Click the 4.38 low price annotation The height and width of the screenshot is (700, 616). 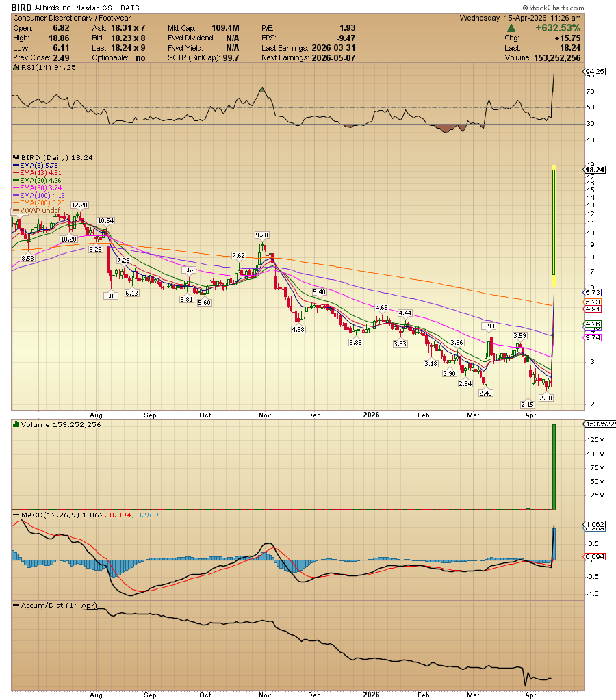click(x=298, y=329)
